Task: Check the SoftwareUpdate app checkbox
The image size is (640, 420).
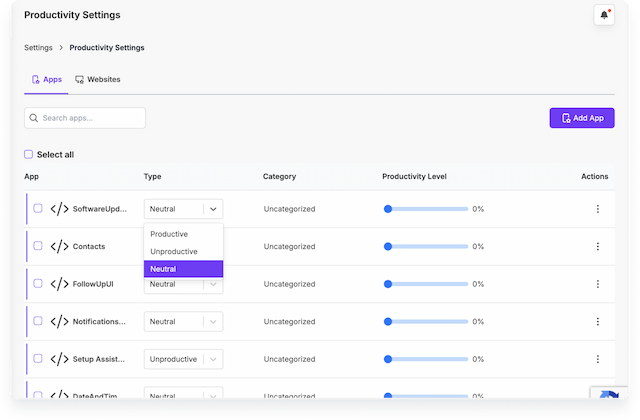Action: pos(38,209)
